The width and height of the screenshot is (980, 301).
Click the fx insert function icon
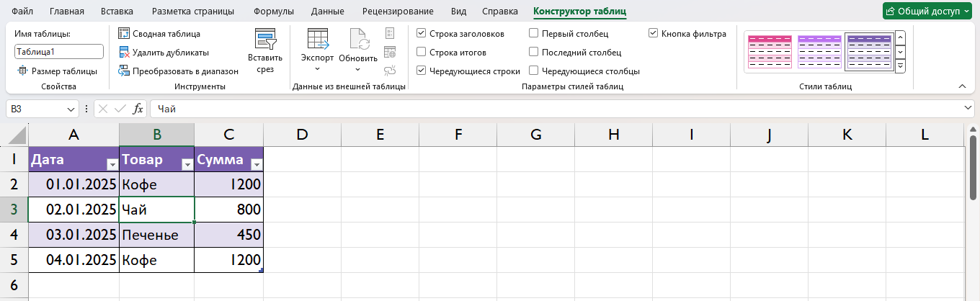point(138,109)
